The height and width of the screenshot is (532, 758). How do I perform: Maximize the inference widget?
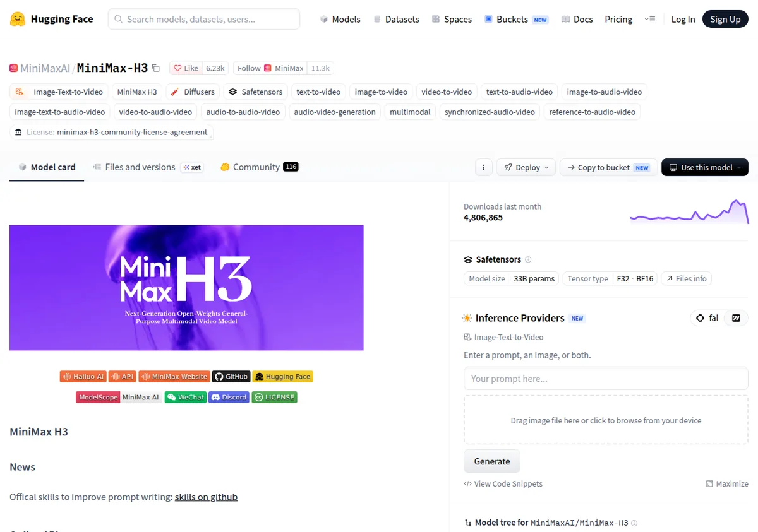727,483
